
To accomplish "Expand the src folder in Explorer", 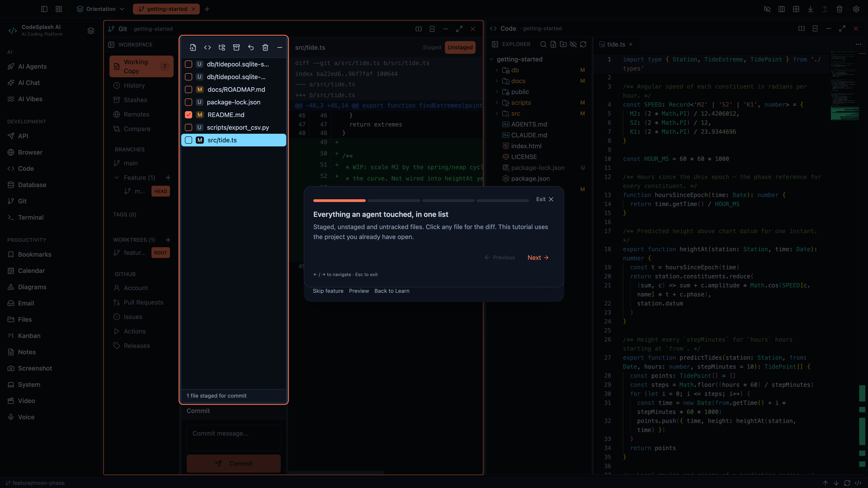I will tap(497, 113).
